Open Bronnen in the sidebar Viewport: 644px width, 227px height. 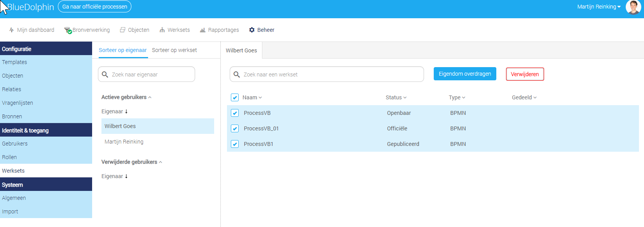click(46, 116)
